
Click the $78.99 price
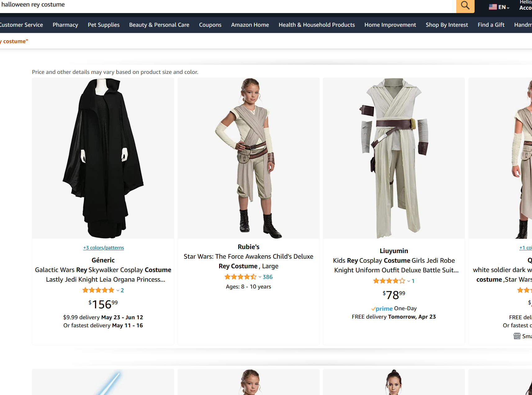tap(394, 295)
